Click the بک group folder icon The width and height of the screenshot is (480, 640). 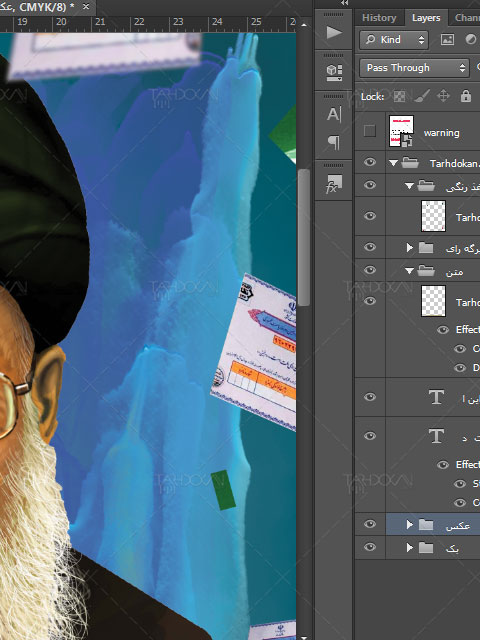(x=426, y=547)
